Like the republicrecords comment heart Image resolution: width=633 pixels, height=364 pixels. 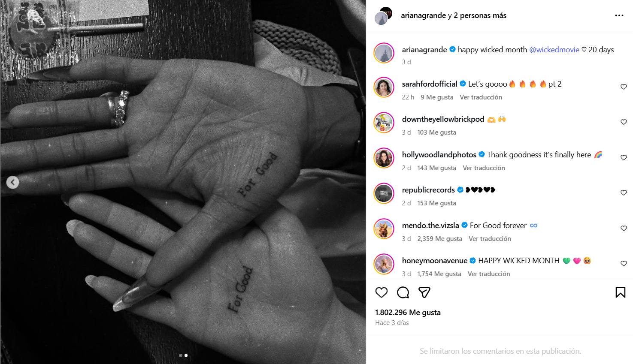[x=624, y=193]
